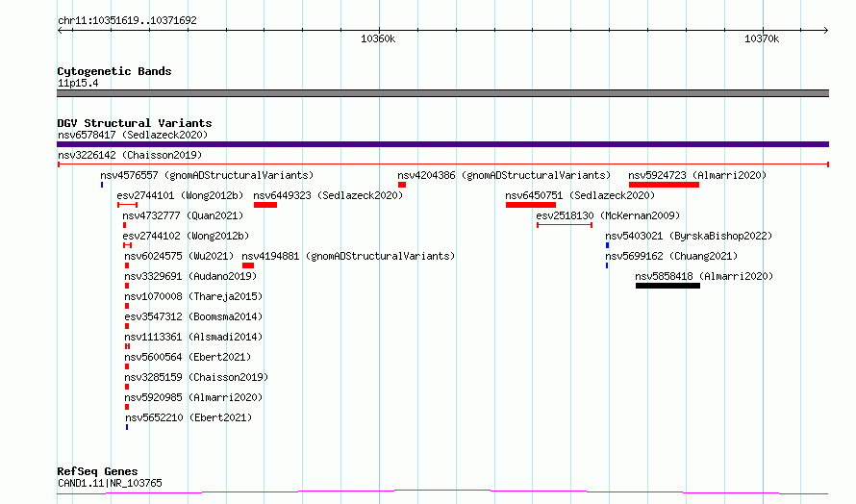Click the nsv6578417 (Sedlazeck2020) purple variant bar
The width and height of the screenshot is (856, 504).
click(x=442, y=144)
